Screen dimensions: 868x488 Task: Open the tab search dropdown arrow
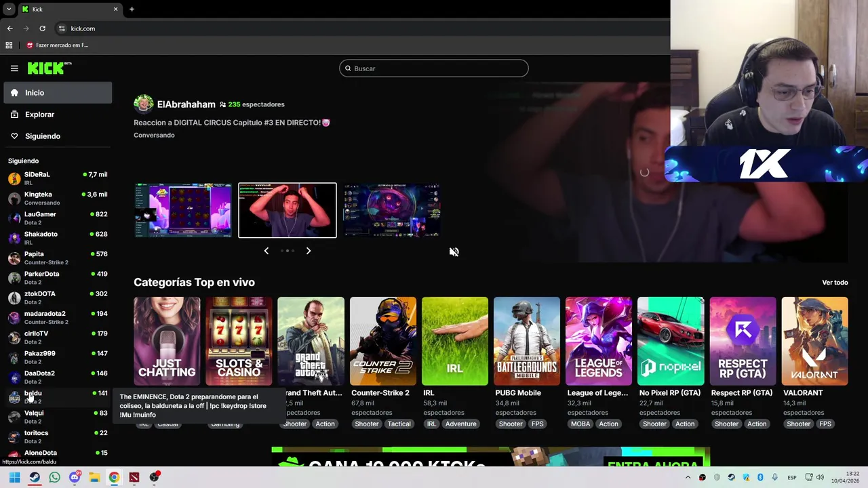pyautogui.click(x=8, y=9)
